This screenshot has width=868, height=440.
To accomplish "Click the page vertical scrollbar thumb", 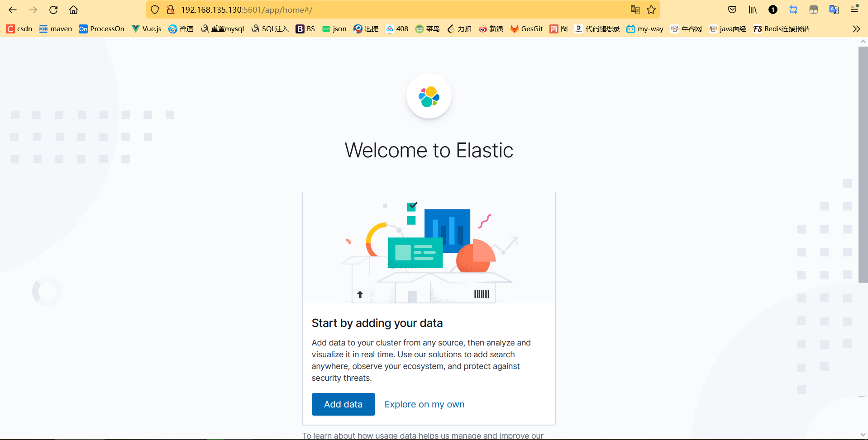I will [x=863, y=165].
